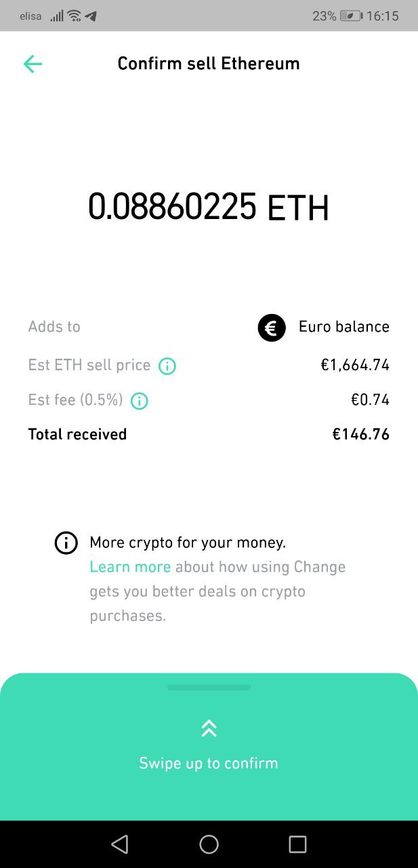Screen dimensions: 418x868
Task: Tap the drag handle on green panel
Action: [209, 688]
